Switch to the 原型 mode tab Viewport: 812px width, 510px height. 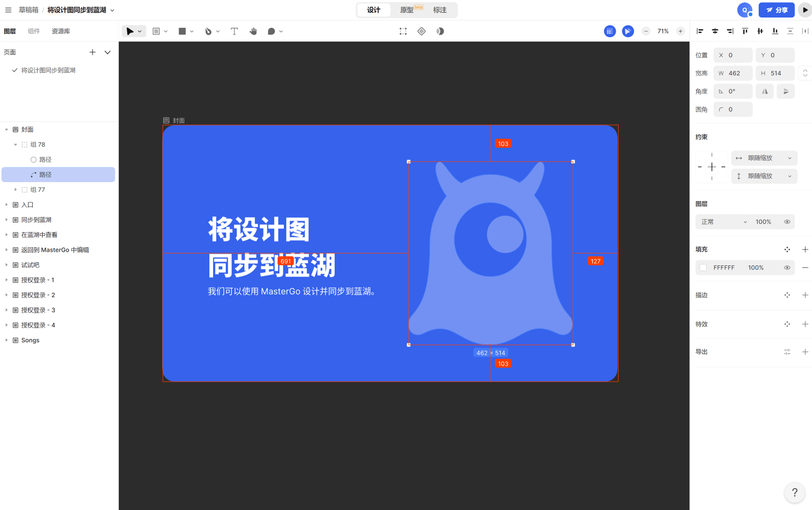407,10
